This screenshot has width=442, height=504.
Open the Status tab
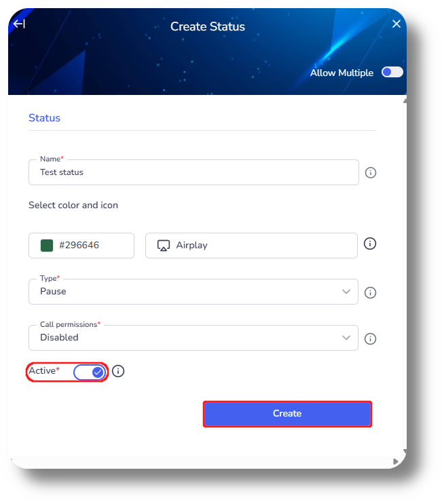44,118
